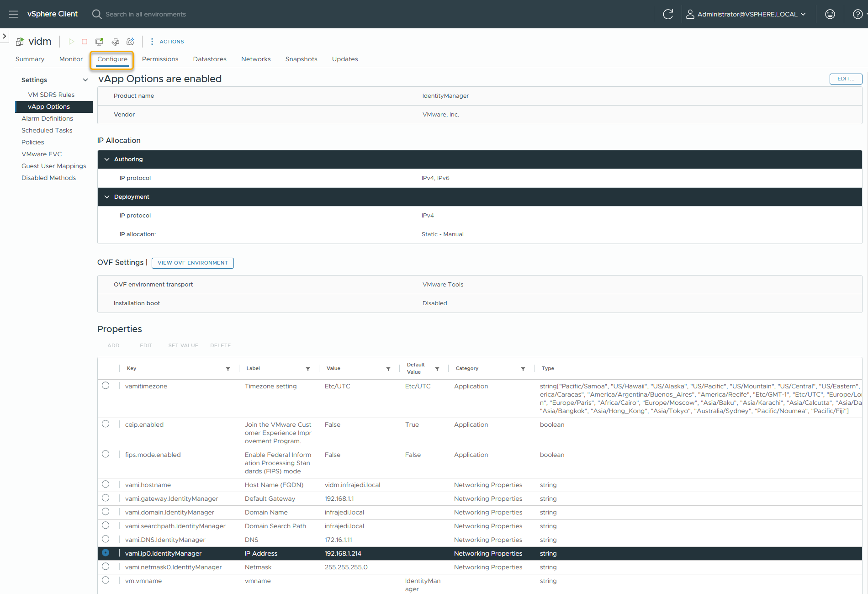Select the vami.netmask0.IdentityManager radio button
The image size is (868, 594).
106,567
